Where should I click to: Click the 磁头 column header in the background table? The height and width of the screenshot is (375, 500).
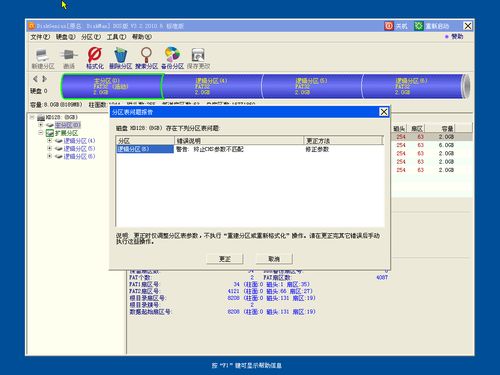coord(399,128)
